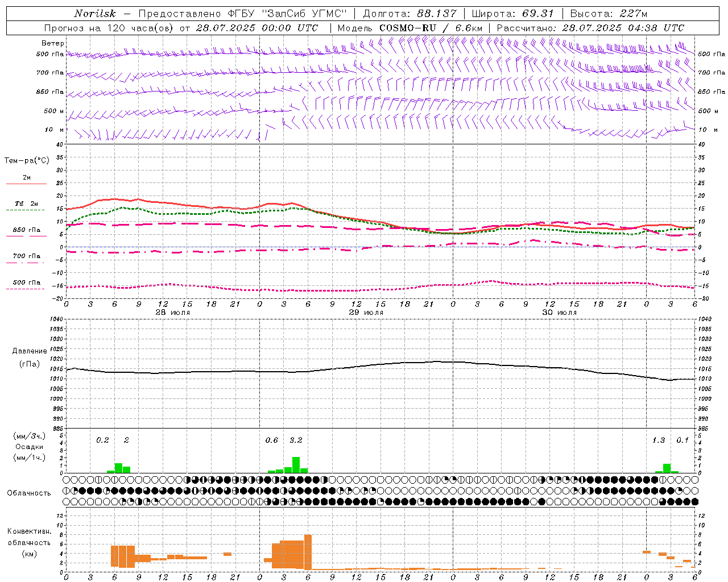
Task: Click the tallest green precipitation bar
Action: pyautogui.click(x=296, y=465)
